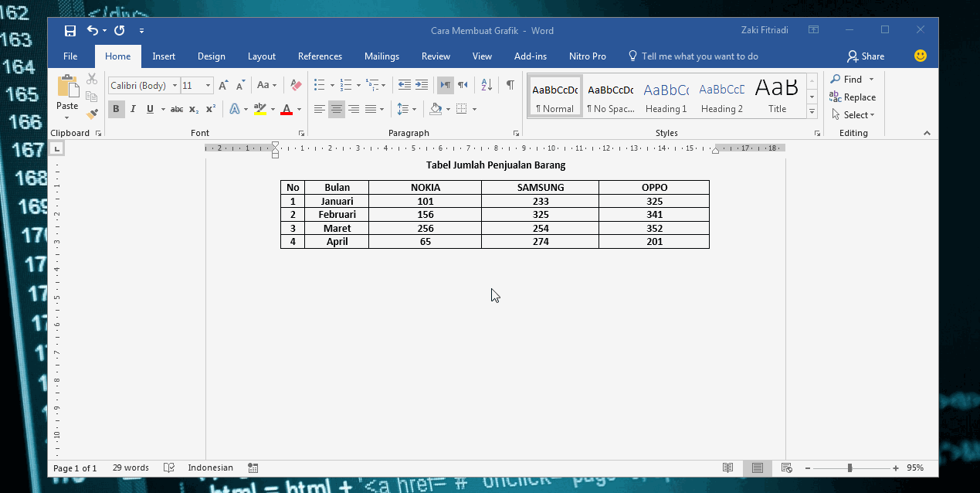Justify paragraph text
This screenshot has height=493, width=980.
click(x=371, y=110)
